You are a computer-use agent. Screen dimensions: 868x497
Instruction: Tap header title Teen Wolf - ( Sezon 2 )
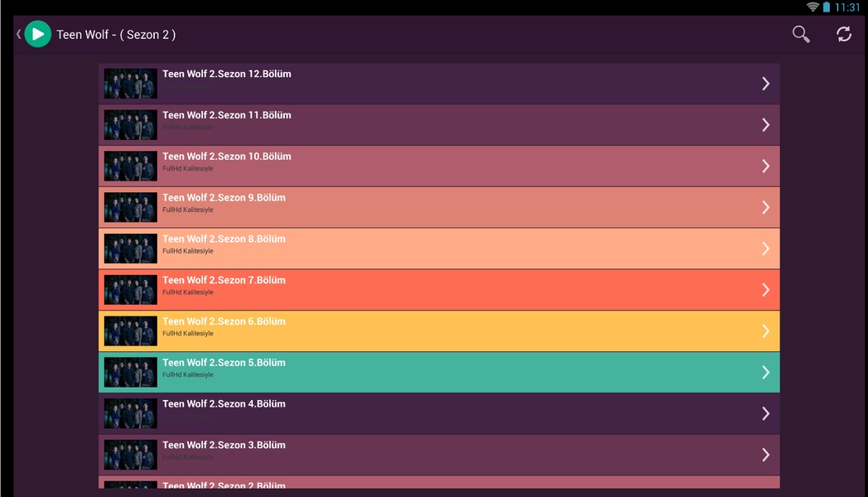point(116,34)
